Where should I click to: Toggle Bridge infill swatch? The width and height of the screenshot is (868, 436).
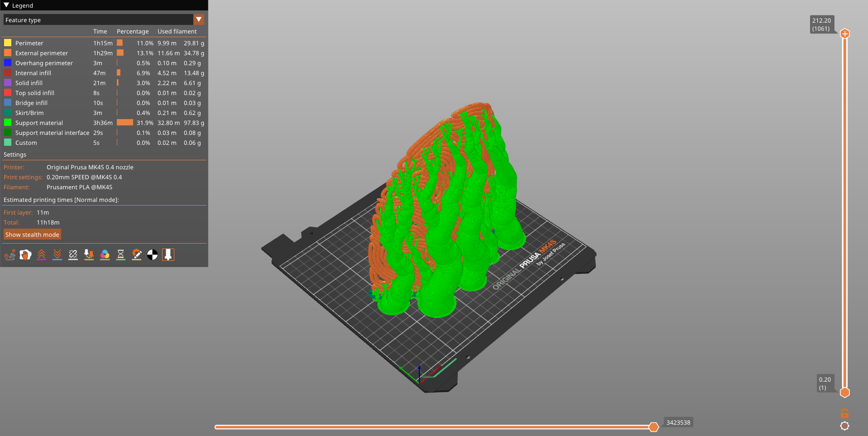8,102
